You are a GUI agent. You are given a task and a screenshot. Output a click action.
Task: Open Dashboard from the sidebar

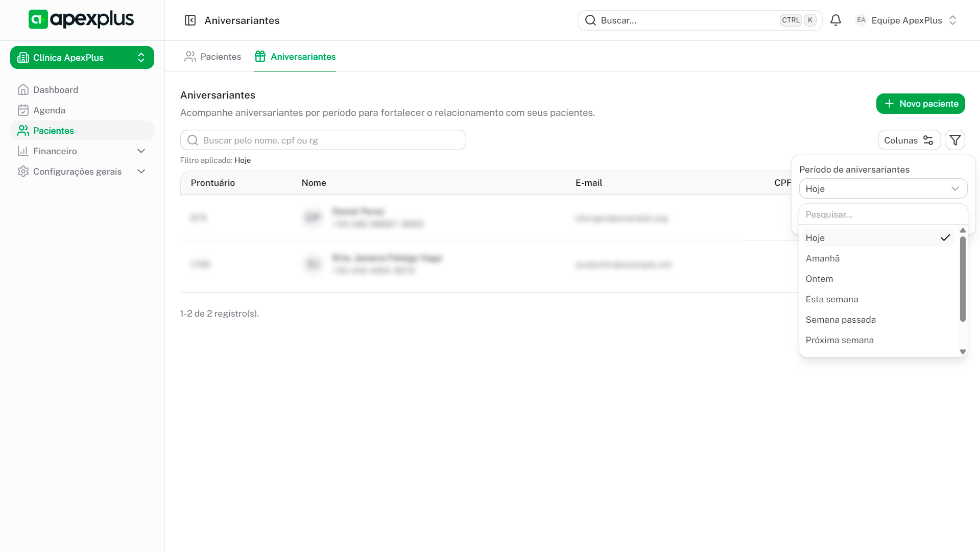[56, 90]
